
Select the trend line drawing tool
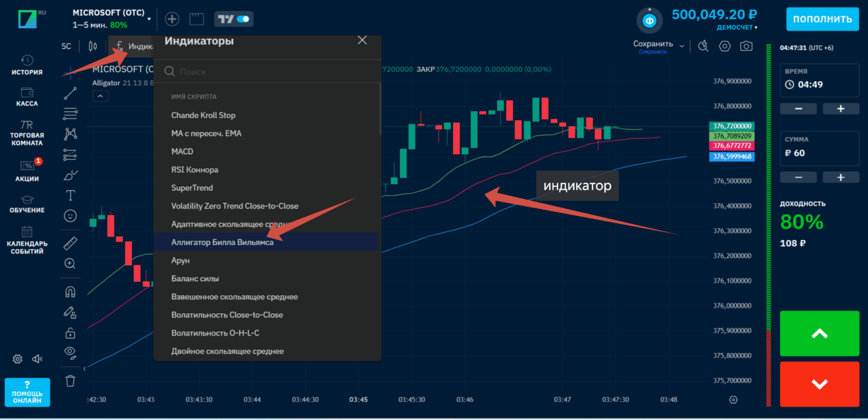[x=70, y=94]
